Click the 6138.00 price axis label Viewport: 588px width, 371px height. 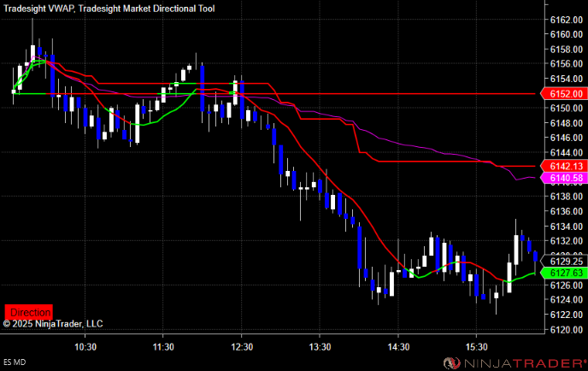pos(567,197)
